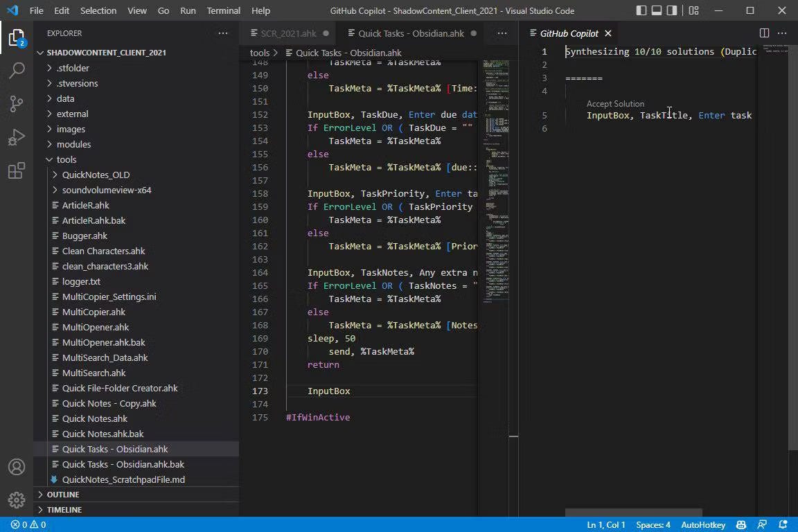Toggle the panel layout control in title bar
Image resolution: width=798 pixels, height=532 pixels.
(x=655, y=10)
